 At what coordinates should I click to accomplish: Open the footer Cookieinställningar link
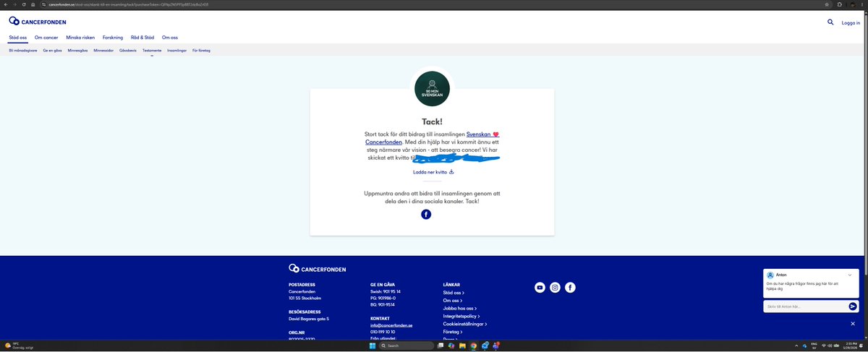pyautogui.click(x=465, y=324)
